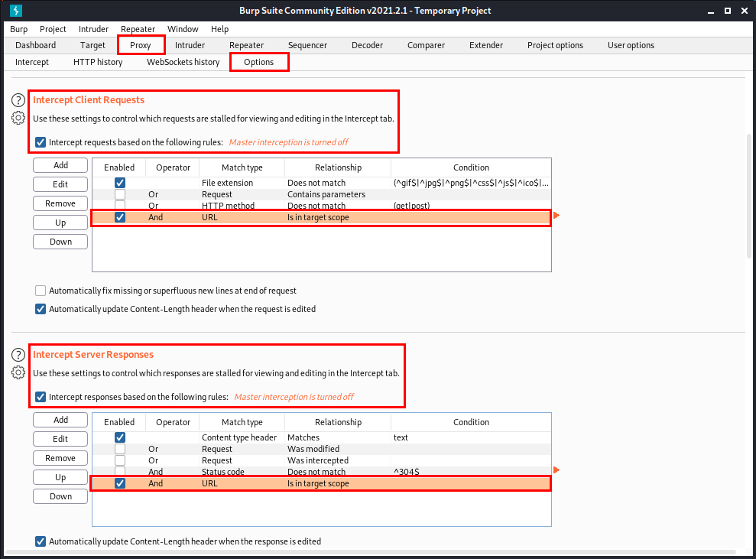Open the Project options tab
Viewport: 756px width, 559px height.
[556, 45]
